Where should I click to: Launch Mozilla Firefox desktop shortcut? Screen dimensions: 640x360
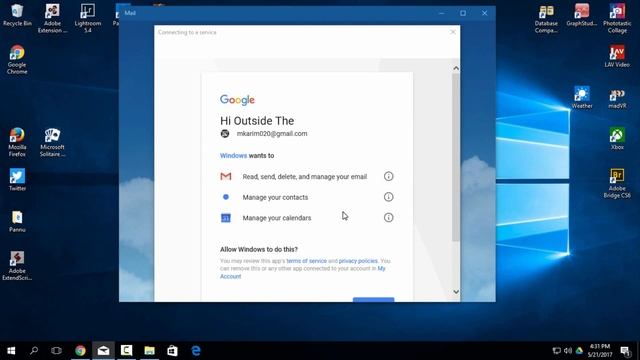[x=17, y=142]
